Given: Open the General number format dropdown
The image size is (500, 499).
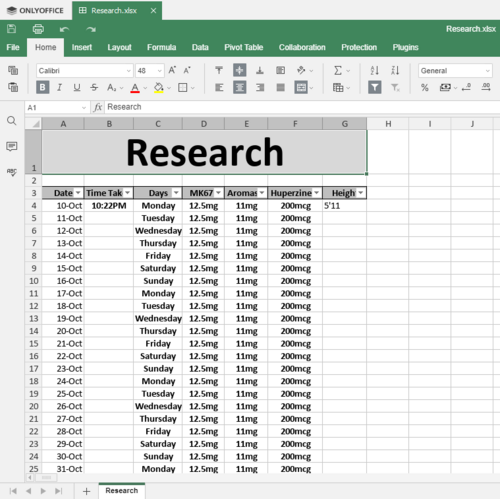Looking at the screenshot, I should [455, 71].
